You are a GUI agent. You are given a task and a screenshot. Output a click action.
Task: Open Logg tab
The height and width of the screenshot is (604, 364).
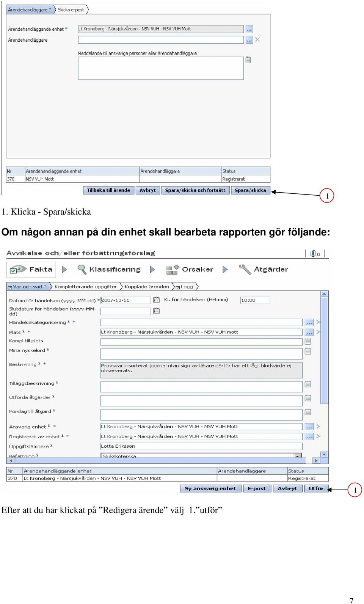185,287
